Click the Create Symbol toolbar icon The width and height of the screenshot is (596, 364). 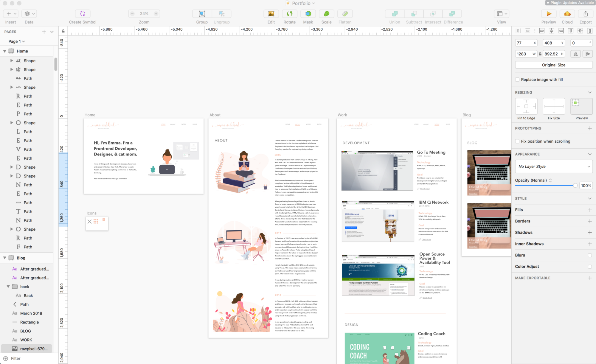tap(83, 14)
